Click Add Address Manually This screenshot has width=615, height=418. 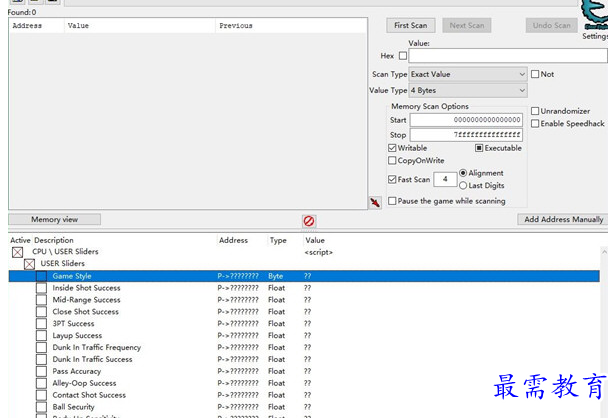563,220
